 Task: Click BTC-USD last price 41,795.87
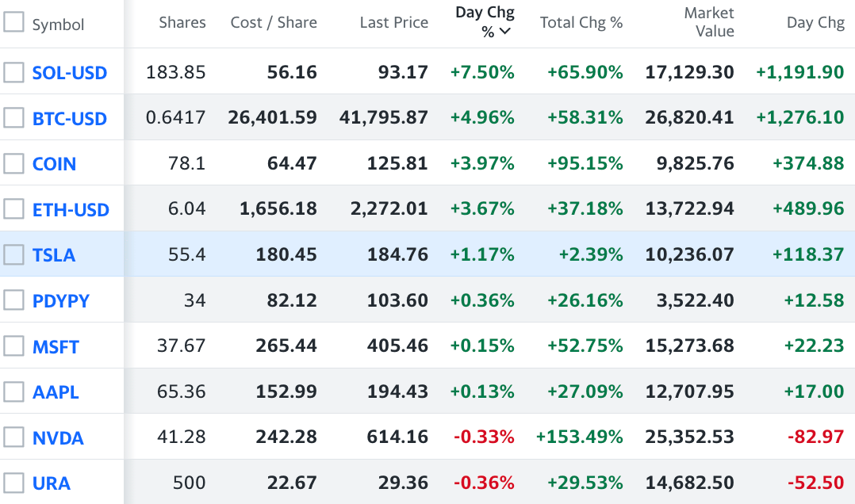pyautogui.click(x=383, y=117)
